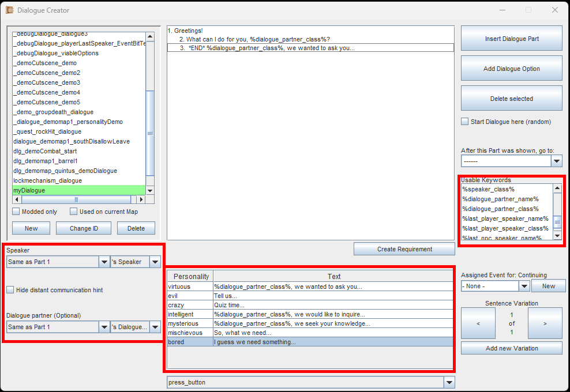
Task: Select myDialogue in the dialogue list
Action: (78, 190)
